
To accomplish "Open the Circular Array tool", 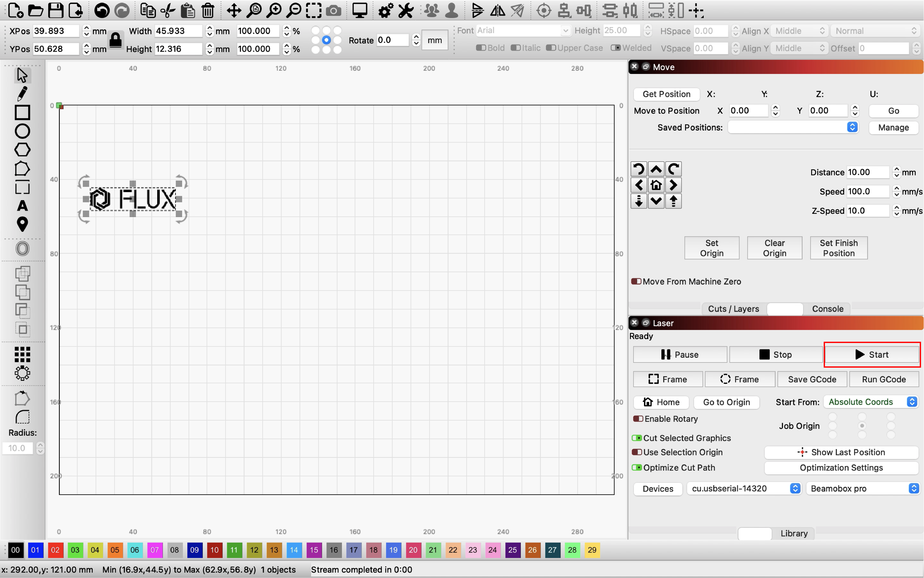I will coord(22,373).
